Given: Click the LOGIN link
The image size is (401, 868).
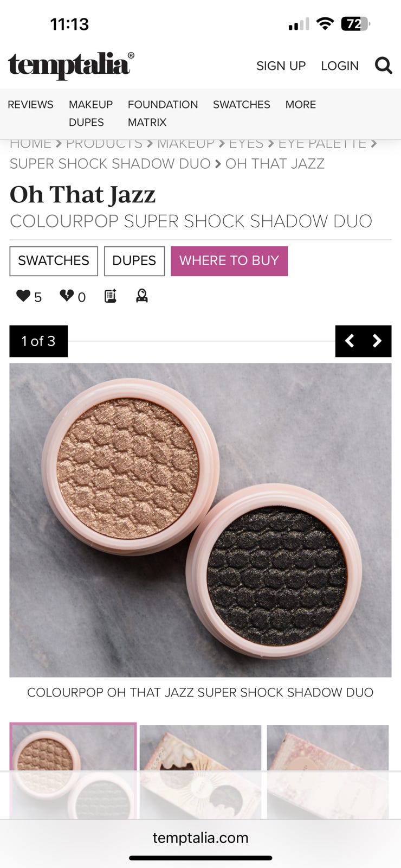Looking at the screenshot, I should coord(340,66).
